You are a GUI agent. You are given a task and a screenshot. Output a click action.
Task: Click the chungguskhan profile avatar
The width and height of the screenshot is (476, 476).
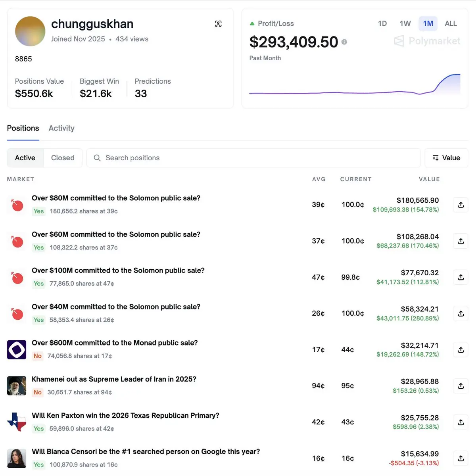coord(30,31)
